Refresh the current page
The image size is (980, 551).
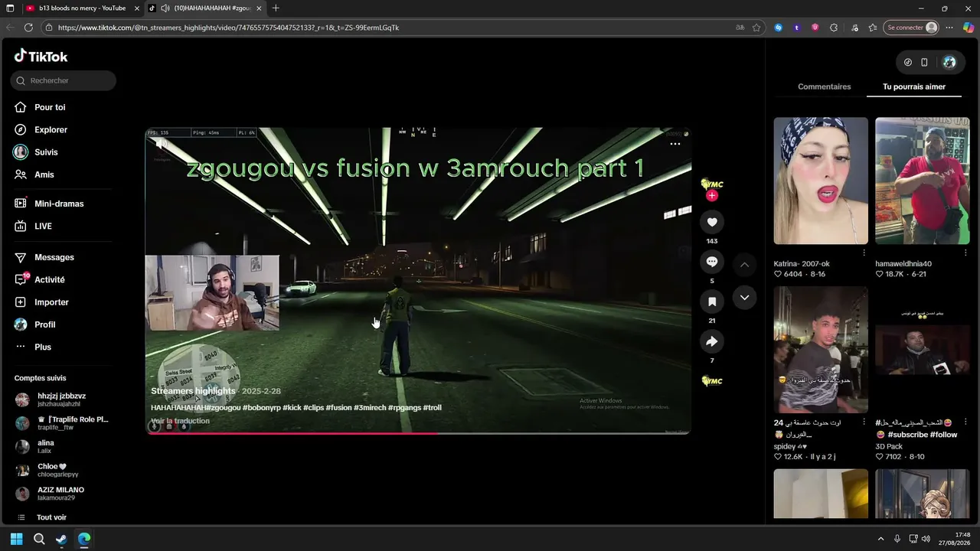(x=28, y=28)
